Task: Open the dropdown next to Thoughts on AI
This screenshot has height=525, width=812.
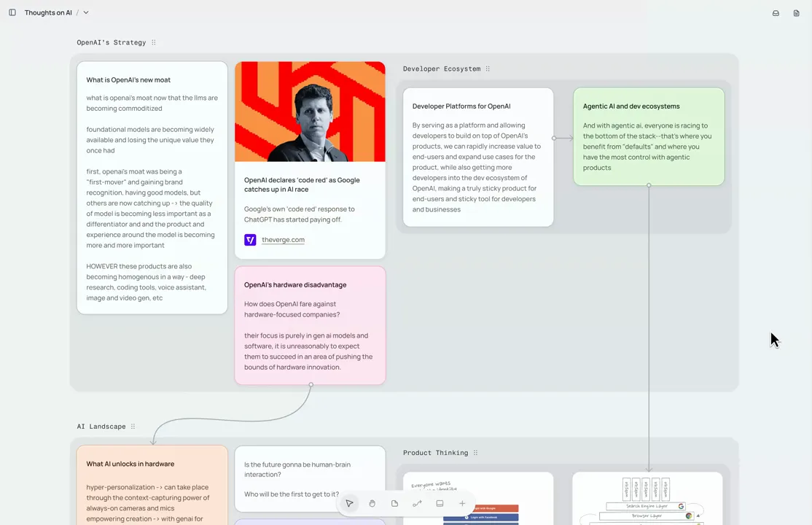Action: (x=86, y=12)
